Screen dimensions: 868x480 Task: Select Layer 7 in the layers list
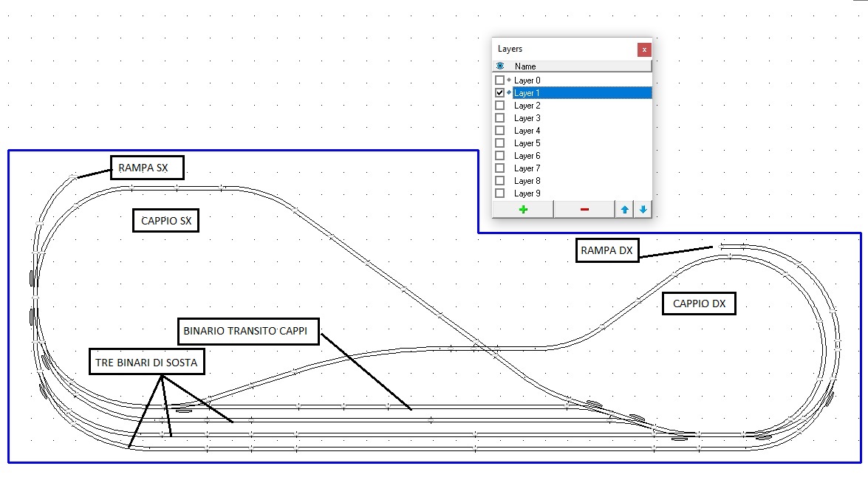coord(527,168)
